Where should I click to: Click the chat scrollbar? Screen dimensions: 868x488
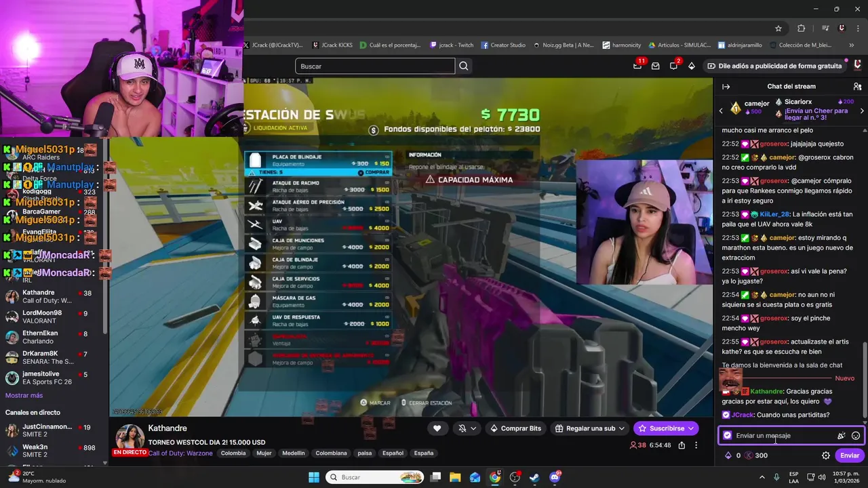pos(864,380)
